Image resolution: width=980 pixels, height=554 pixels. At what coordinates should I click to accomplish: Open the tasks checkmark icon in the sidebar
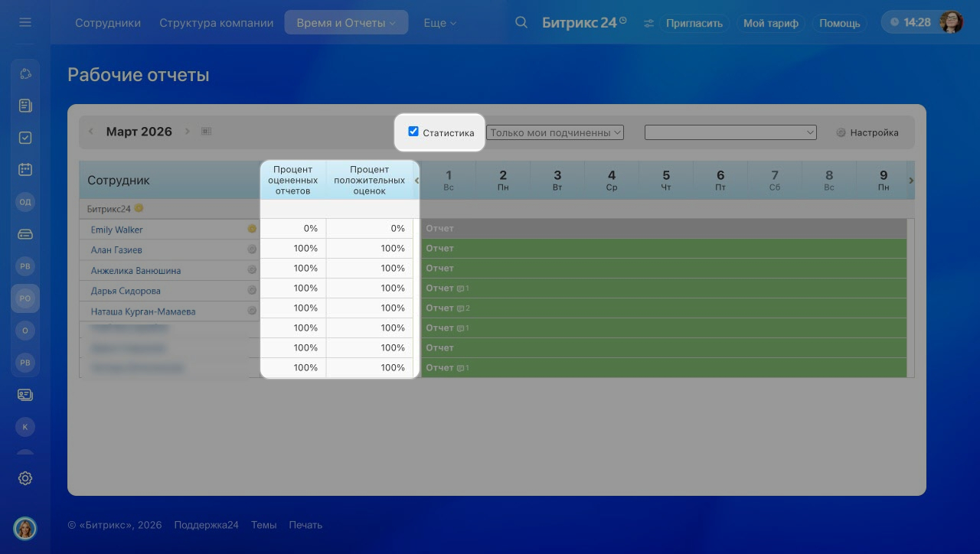click(25, 138)
